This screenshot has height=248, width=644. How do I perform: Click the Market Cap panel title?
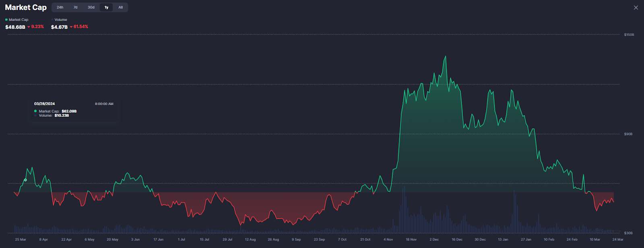pos(26,7)
